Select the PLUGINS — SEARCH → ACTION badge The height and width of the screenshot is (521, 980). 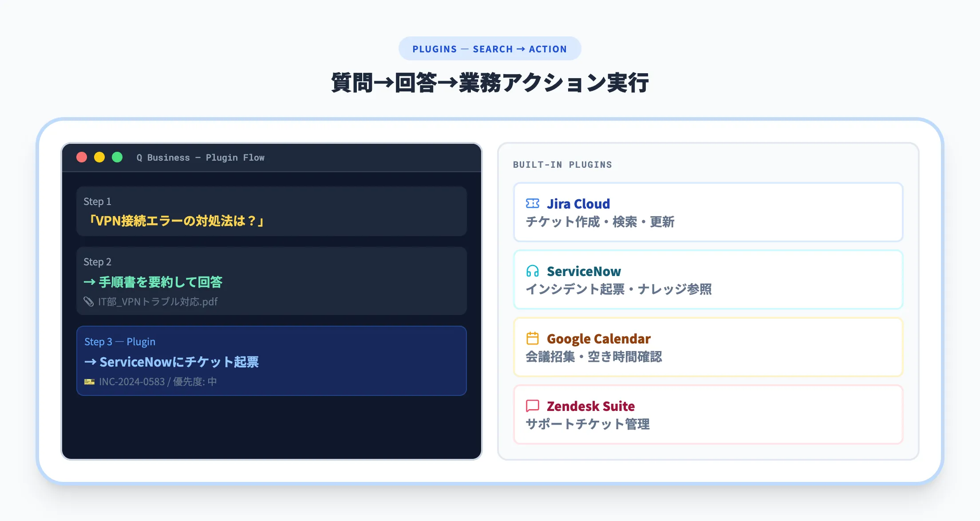(490, 48)
